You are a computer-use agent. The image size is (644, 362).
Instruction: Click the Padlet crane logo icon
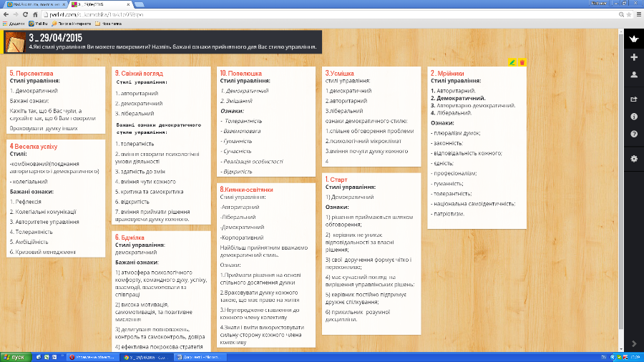point(633,38)
